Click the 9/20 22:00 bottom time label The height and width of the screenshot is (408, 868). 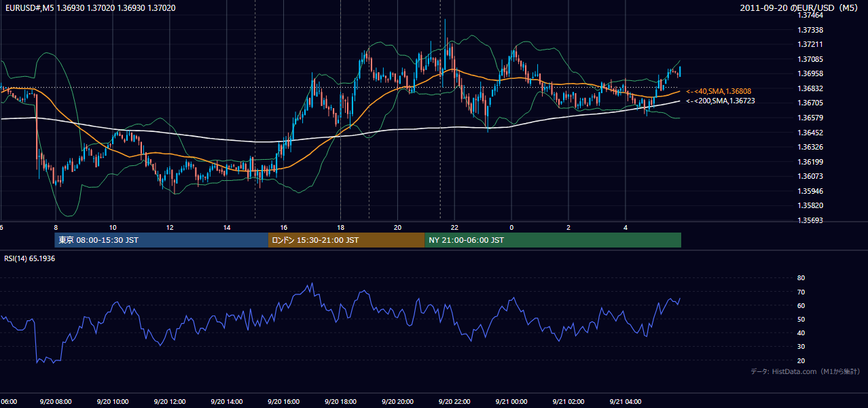pyautogui.click(x=454, y=402)
